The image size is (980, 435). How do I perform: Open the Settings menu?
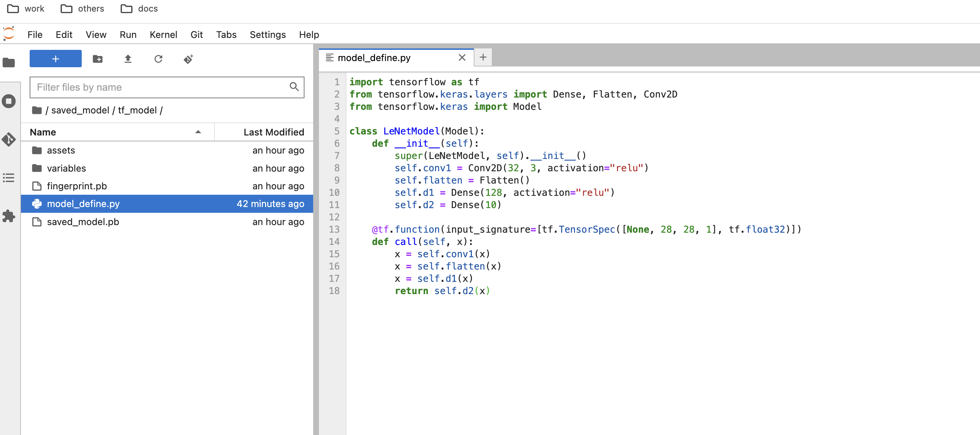click(x=268, y=35)
